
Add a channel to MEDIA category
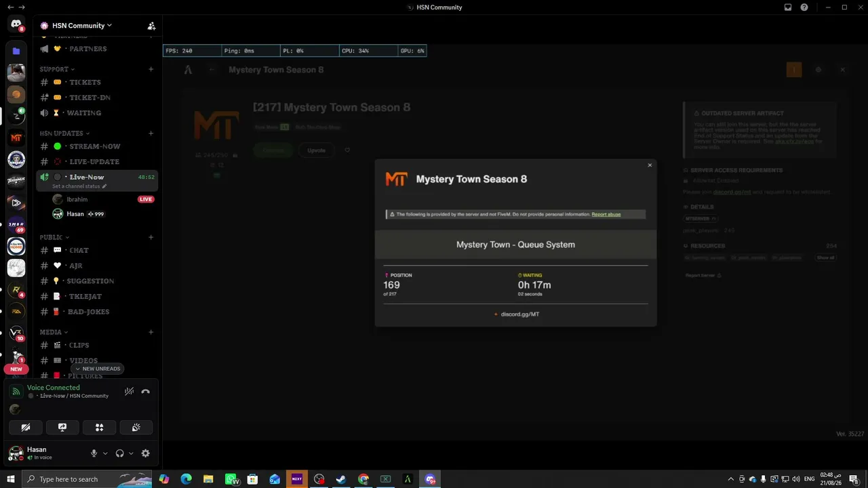coord(151,332)
